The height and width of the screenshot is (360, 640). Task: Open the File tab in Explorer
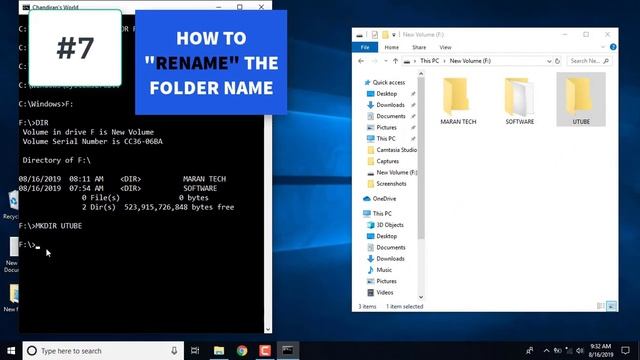coord(365,47)
